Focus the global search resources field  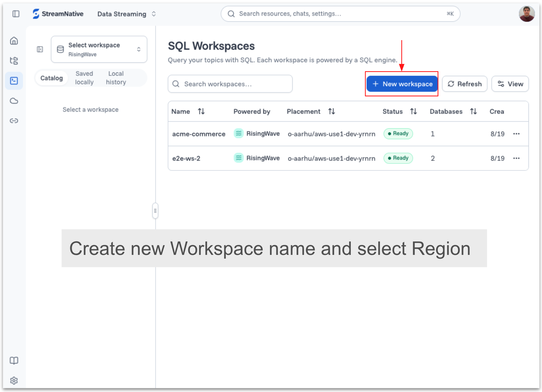pyautogui.click(x=340, y=14)
